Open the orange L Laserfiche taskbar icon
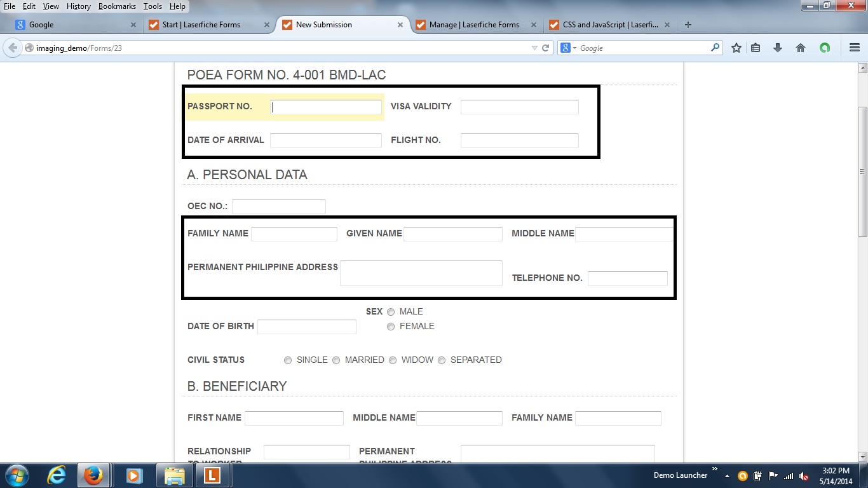868x488 pixels. [x=212, y=475]
